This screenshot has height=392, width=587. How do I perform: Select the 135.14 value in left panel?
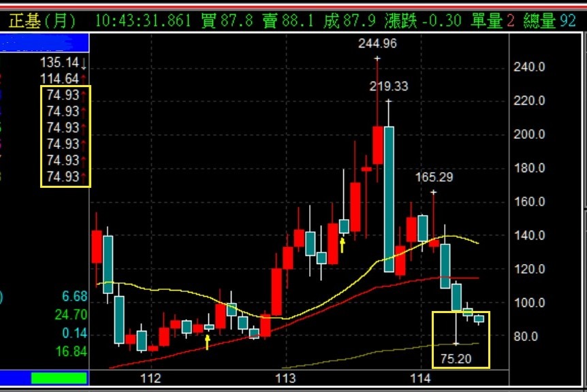tap(59, 63)
